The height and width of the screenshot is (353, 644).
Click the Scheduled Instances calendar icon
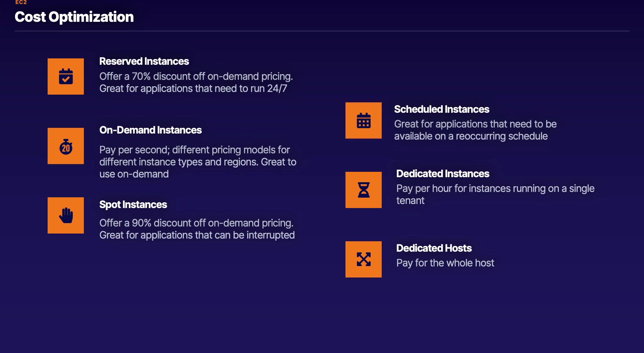coord(364,120)
